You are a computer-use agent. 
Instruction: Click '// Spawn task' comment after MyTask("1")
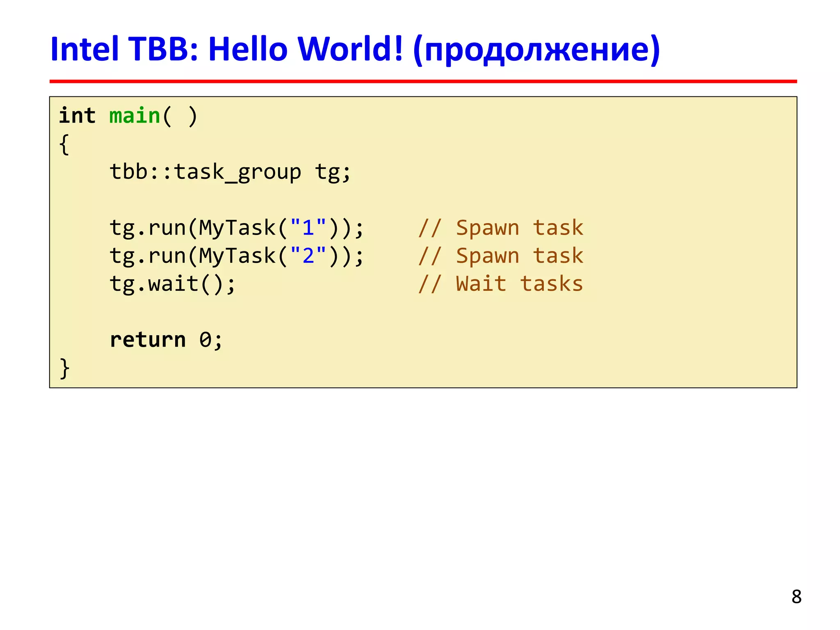(500, 228)
